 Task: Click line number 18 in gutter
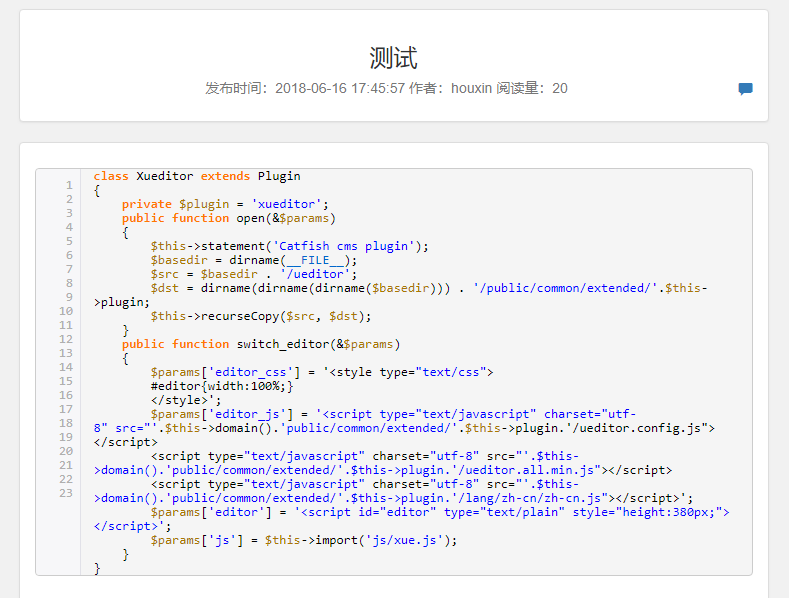coord(66,423)
